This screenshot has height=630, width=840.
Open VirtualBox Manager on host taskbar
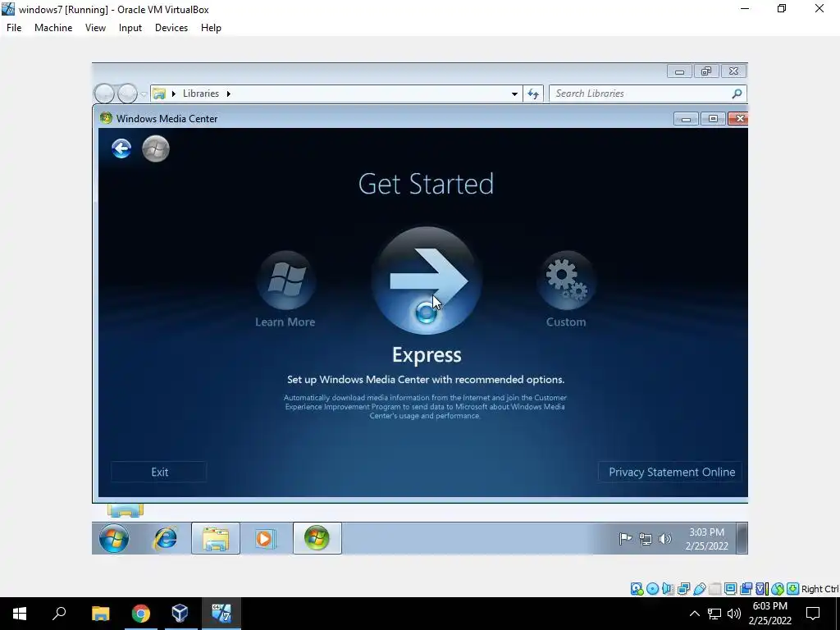[180, 614]
